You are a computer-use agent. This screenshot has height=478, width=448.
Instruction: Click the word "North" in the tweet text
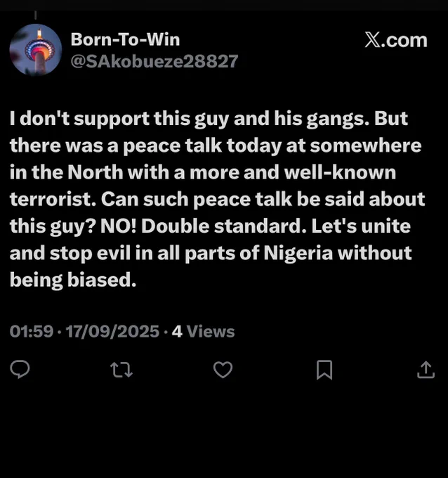click(95, 172)
